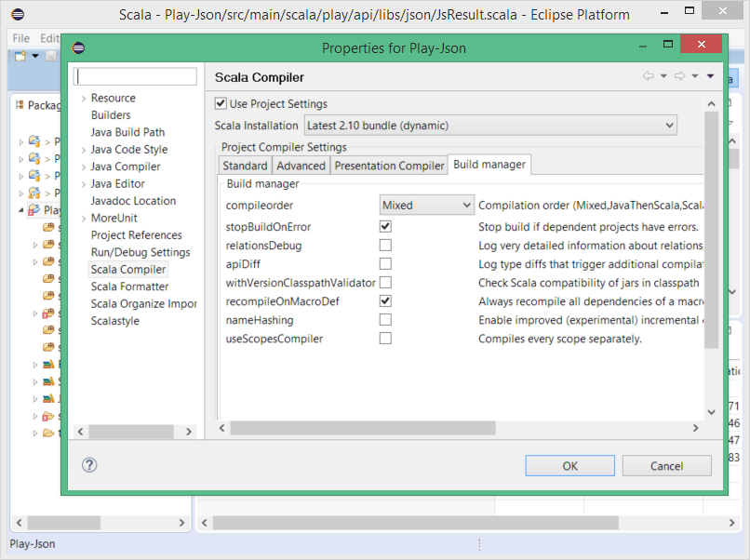Click the new file toolbar icon in Eclipse
Screen dimensions: 750x560
20,57
